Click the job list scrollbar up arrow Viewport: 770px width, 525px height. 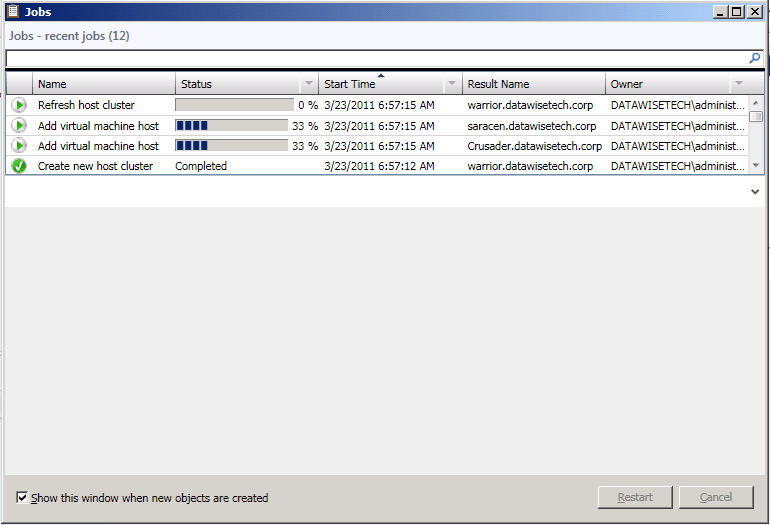pyautogui.click(x=756, y=103)
